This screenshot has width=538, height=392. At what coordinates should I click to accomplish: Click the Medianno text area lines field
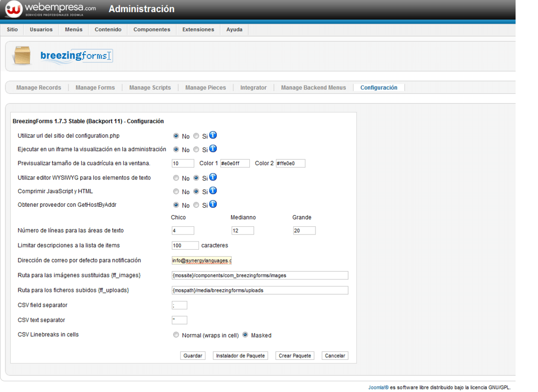[243, 231]
